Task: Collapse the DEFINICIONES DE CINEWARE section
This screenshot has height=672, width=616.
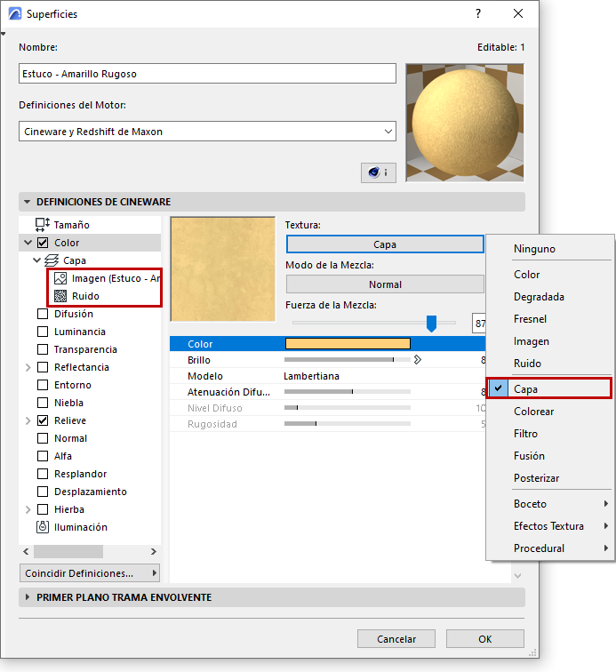Action: (x=27, y=202)
